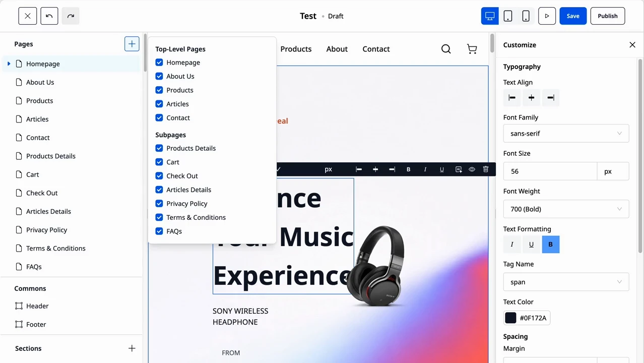Uncheck the Articles top-level page checkbox

coord(159,104)
